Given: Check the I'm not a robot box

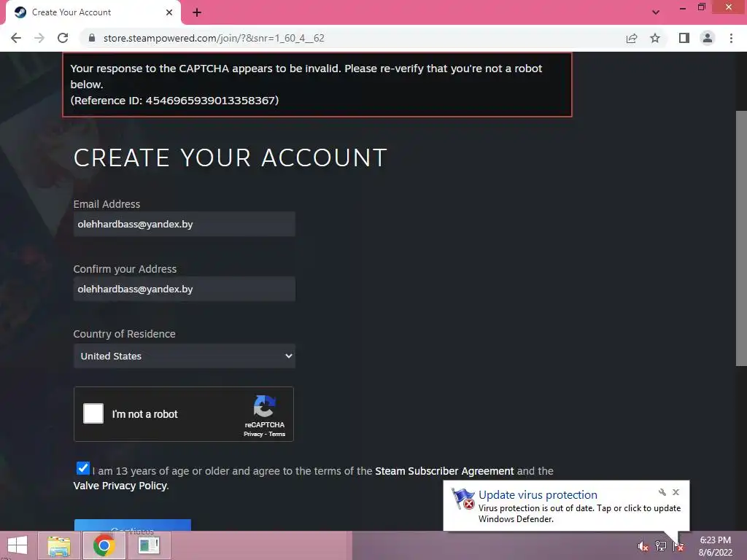Looking at the screenshot, I should tap(93, 413).
